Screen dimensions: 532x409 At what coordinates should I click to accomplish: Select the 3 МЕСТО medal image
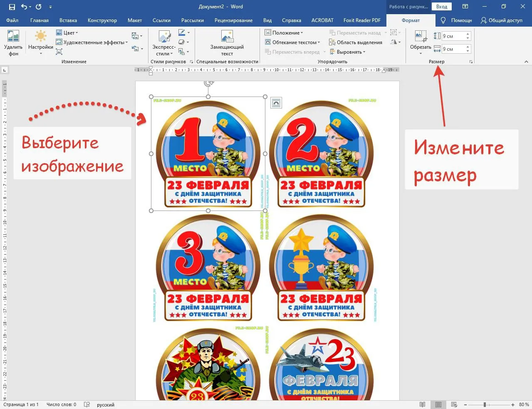208,267
